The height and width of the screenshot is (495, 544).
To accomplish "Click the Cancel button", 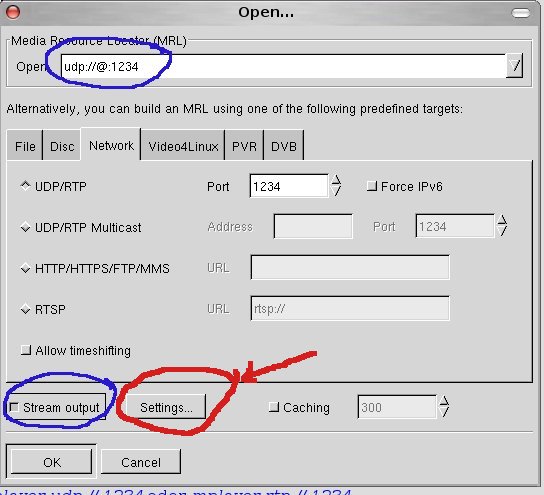I will pyautogui.click(x=141, y=462).
